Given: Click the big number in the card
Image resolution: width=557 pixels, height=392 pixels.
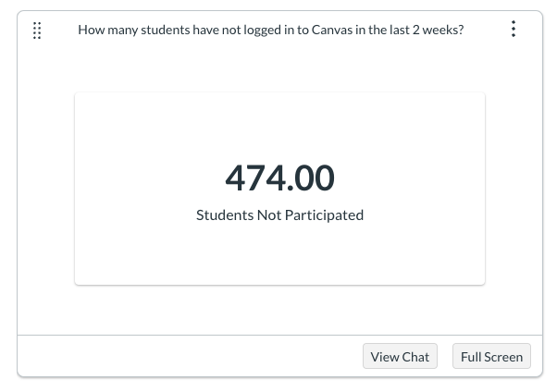Looking at the screenshot, I should (279, 177).
